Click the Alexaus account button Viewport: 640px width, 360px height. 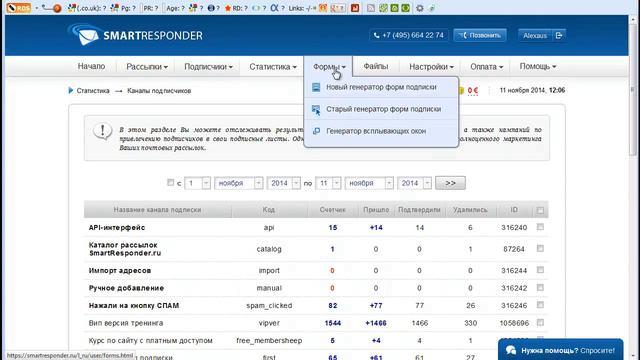coord(535,36)
